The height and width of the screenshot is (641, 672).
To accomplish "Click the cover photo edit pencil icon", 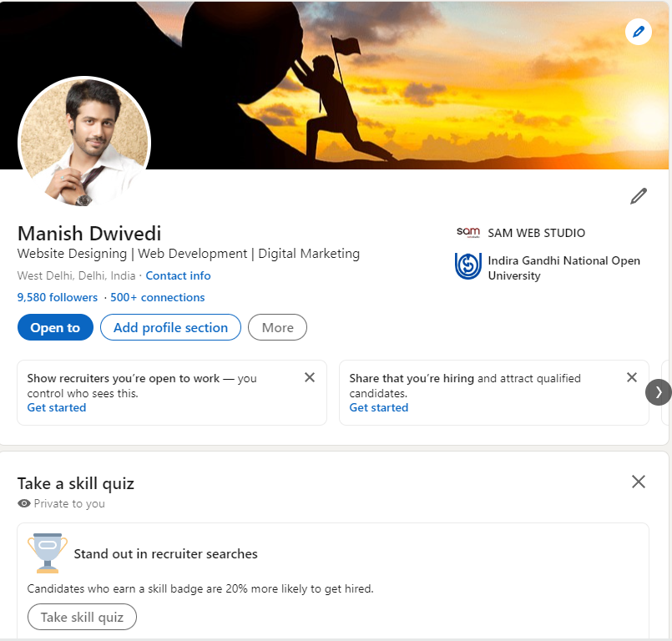I will (x=639, y=32).
